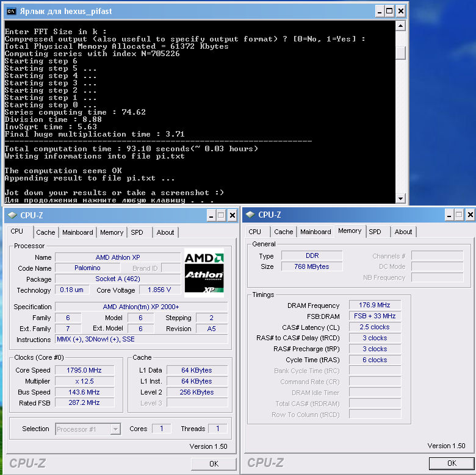Click the DRAM Frequency value '176.9 MHz'
This screenshot has width=476, height=475.
[375, 305]
